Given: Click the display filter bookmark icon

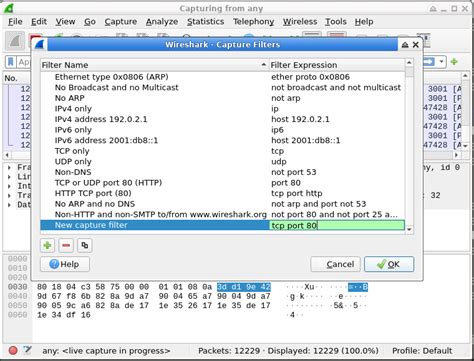Looking at the screenshot, I should pyautogui.click(x=11, y=62).
